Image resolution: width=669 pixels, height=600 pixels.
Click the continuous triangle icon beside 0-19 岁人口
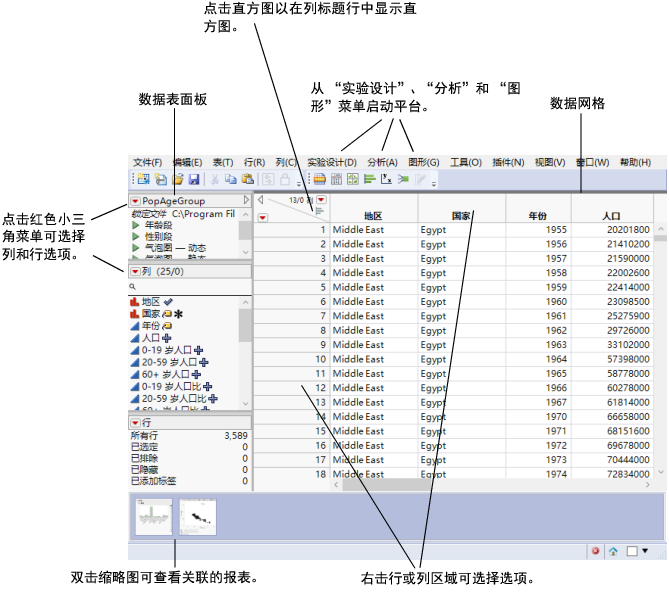(x=134, y=350)
